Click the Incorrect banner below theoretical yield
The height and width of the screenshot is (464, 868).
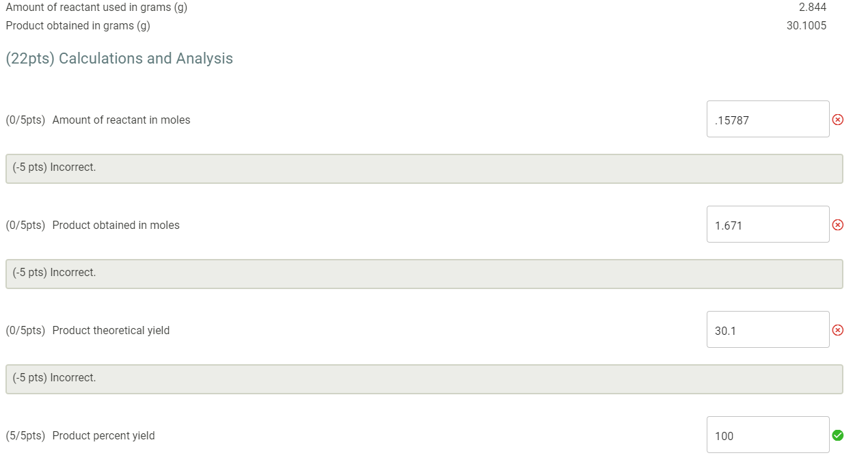(x=424, y=378)
